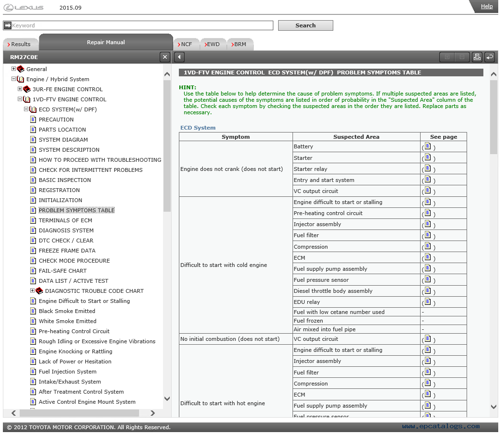Click the TERMINALS OF ECM document icon
Viewport: 504px width, 434px height.
[x=33, y=220]
